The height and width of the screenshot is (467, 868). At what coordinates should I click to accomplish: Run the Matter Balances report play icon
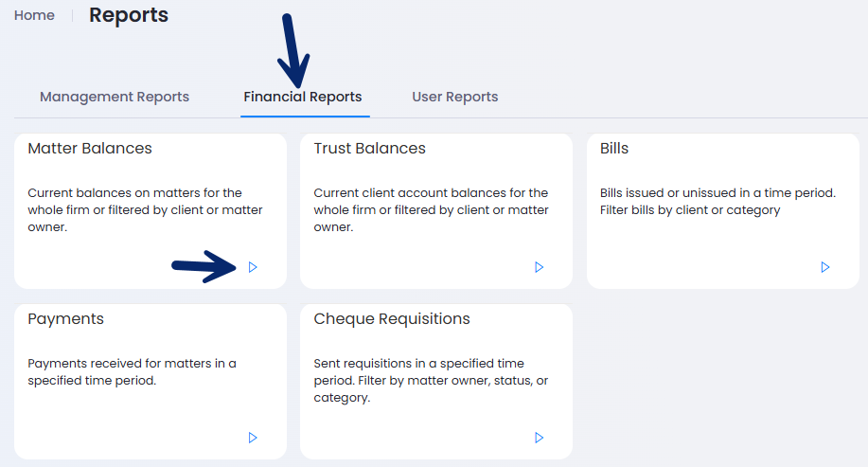point(253,267)
